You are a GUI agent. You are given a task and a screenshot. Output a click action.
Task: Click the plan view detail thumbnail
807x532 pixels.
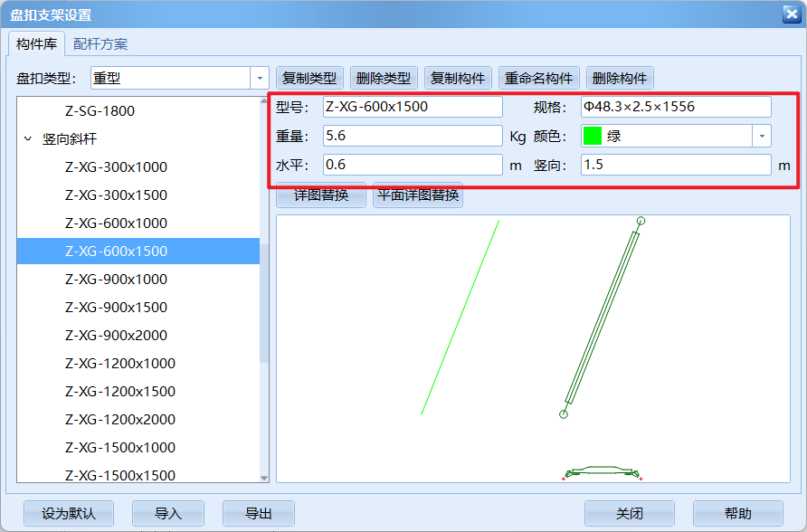(x=601, y=471)
